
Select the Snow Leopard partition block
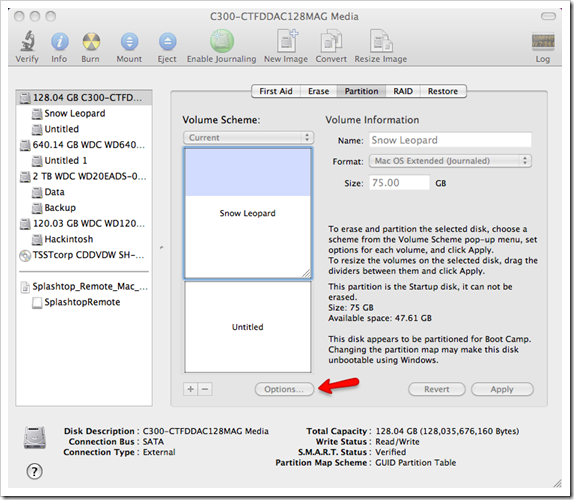(248, 213)
